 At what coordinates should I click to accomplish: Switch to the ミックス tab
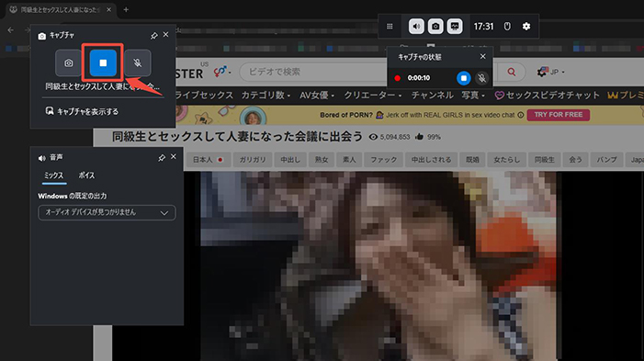54,175
